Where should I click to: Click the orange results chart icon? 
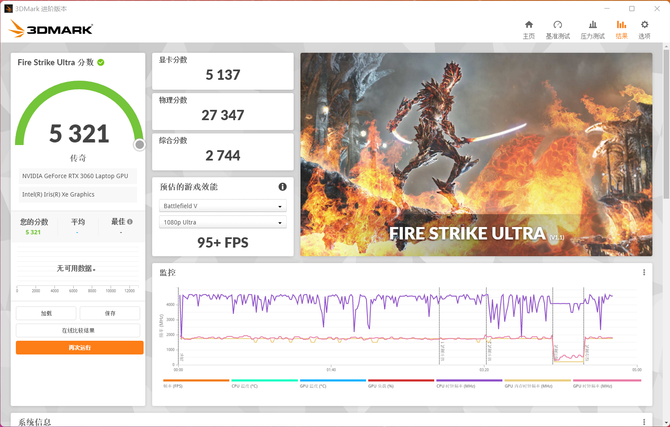[621, 24]
